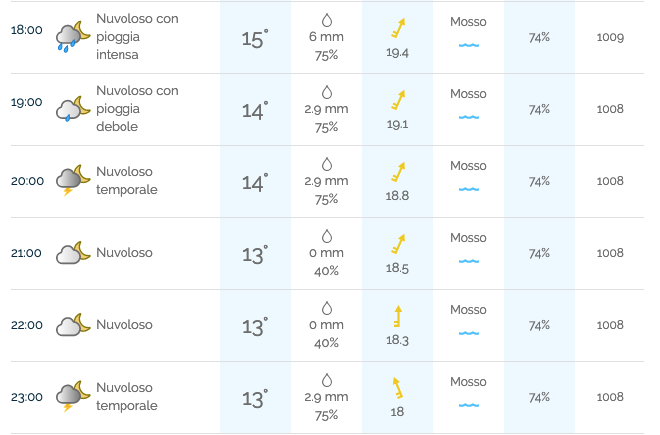
Task: Click the 74% humidity value at 20:00
Action: click(539, 181)
